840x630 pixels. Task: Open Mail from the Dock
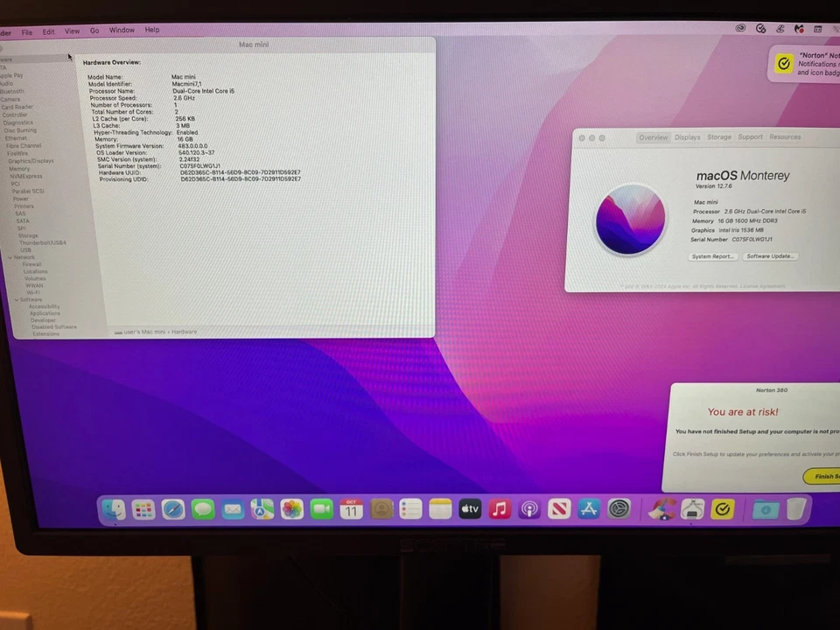coord(232,508)
